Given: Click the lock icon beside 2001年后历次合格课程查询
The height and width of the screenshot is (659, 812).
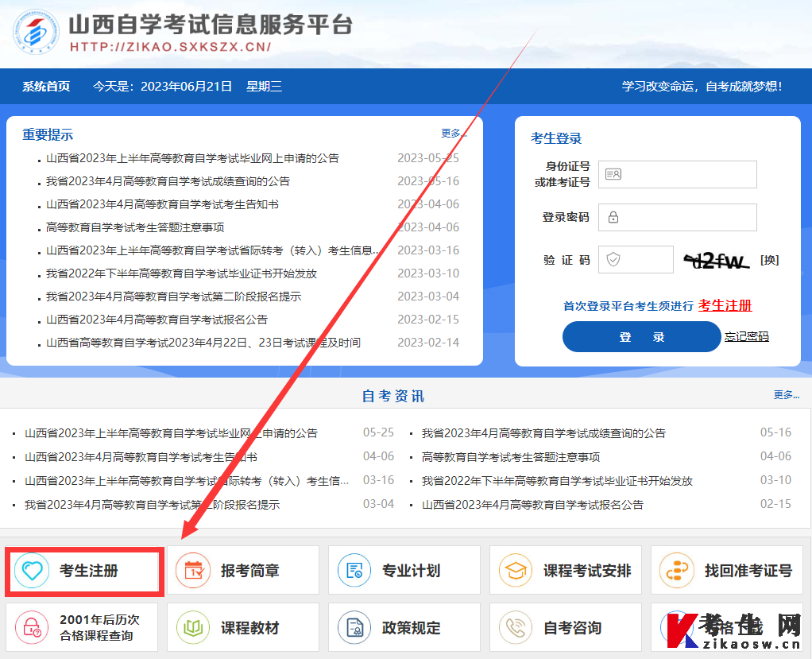Looking at the screenshot, I should [x=32, y=627].
